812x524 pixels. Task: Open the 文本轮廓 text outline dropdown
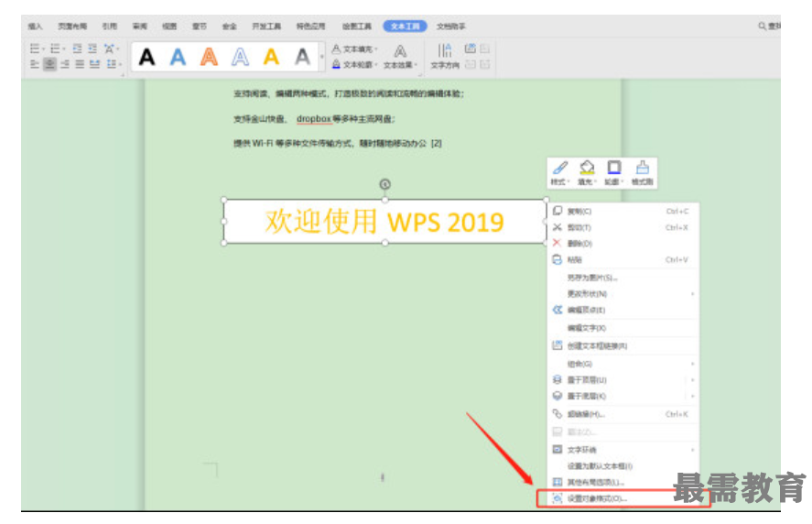[354, 64]
